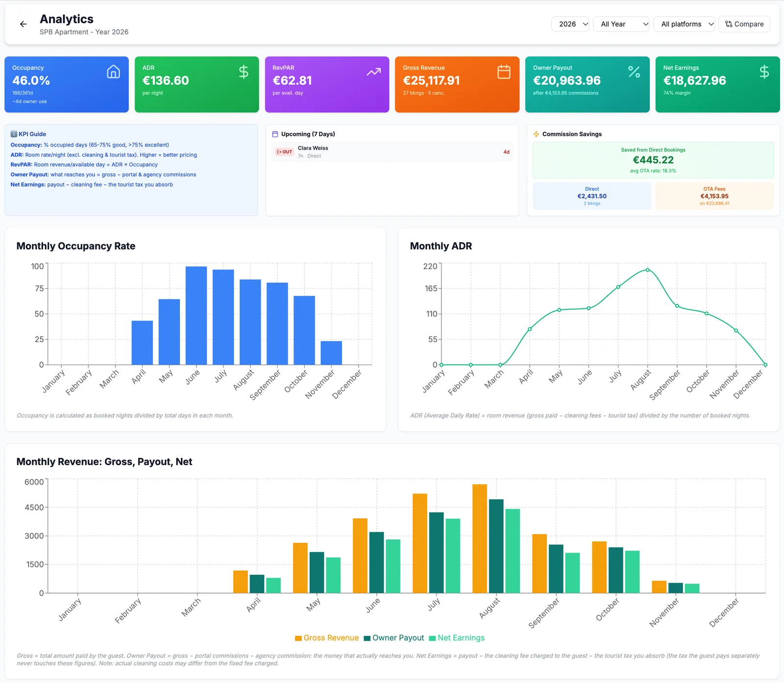This screenshot has width=784, height=683.
Task: Click the -4d owner use text
Action: pyautogui.click(x=29, y=101)
